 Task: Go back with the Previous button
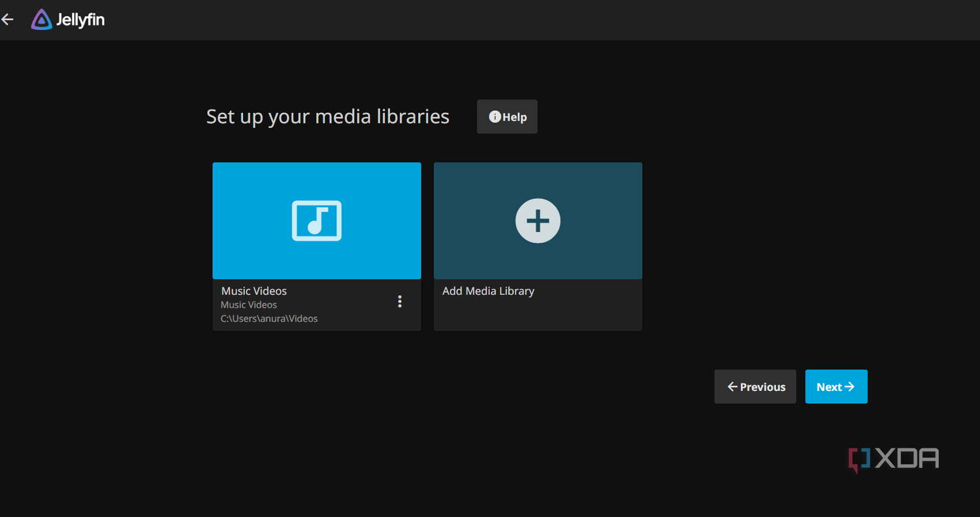pyautogui.click(x=755, y=386)
